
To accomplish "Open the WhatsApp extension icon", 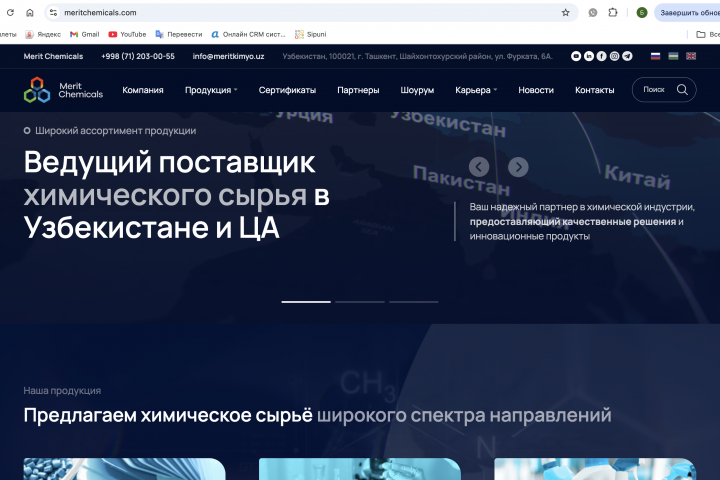I will [593, 12].
